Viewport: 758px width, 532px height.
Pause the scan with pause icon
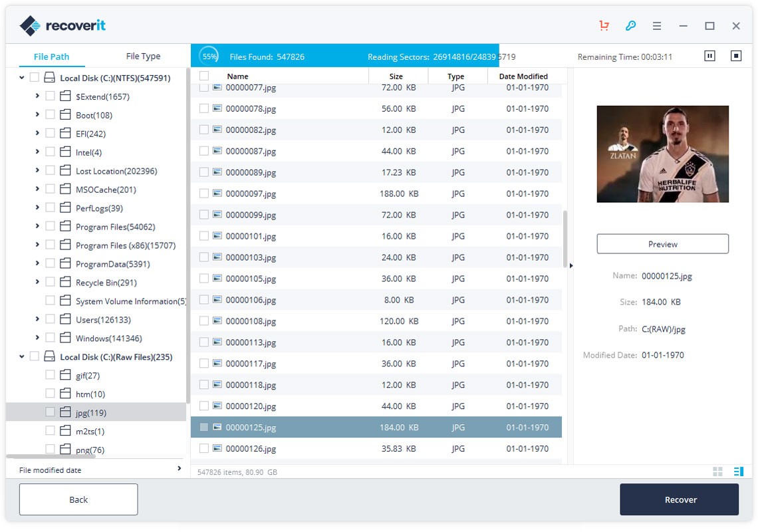pos(709,57)
